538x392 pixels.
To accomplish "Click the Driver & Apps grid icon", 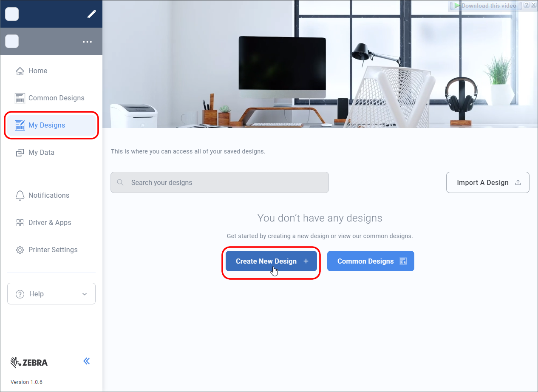I will click(x=20, y=222).
